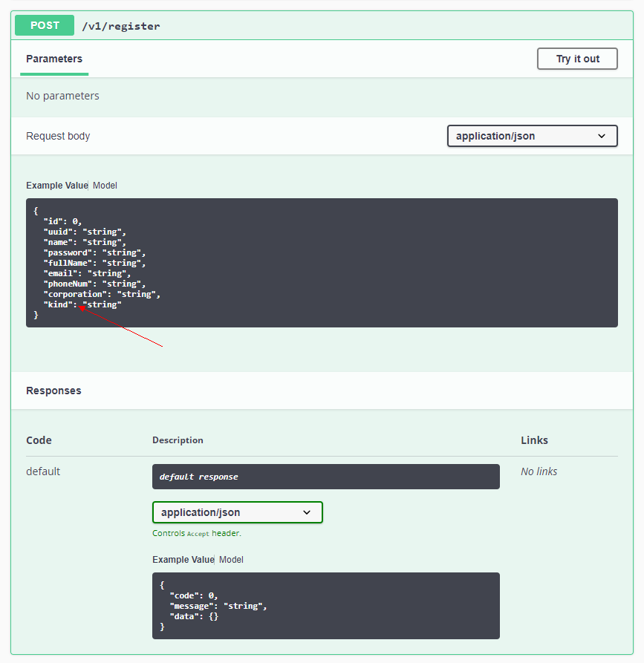Click the green POST method badge
Viewport: 644px width, 663px height.
click(45, 25)
